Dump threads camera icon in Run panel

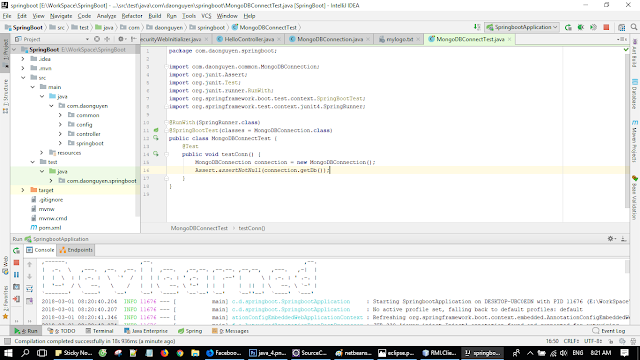coord(16,287)
